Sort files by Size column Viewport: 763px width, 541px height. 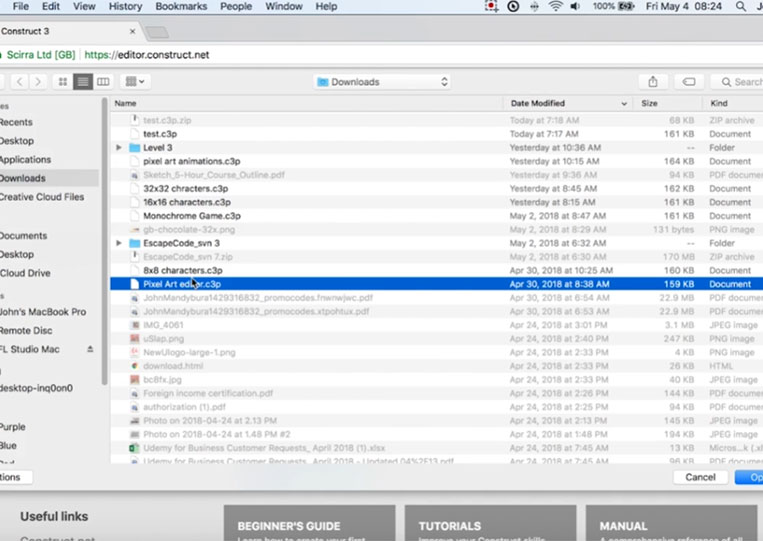point(668,103)
